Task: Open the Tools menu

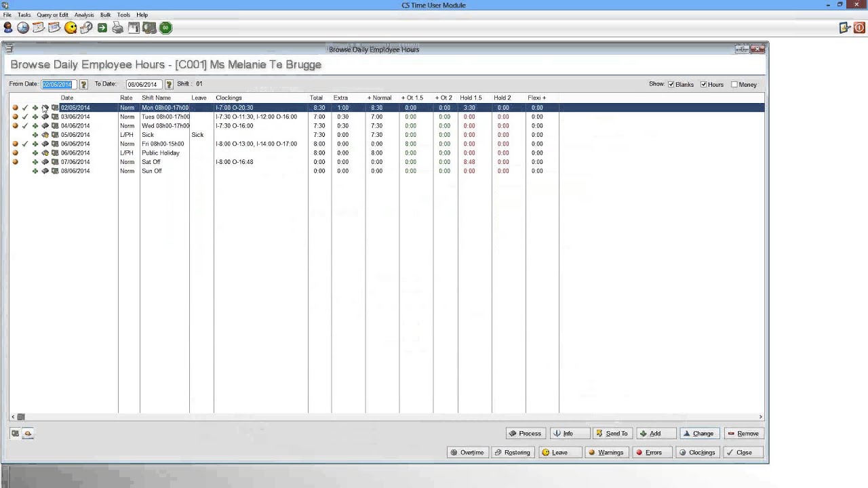Action: (123, 15)
